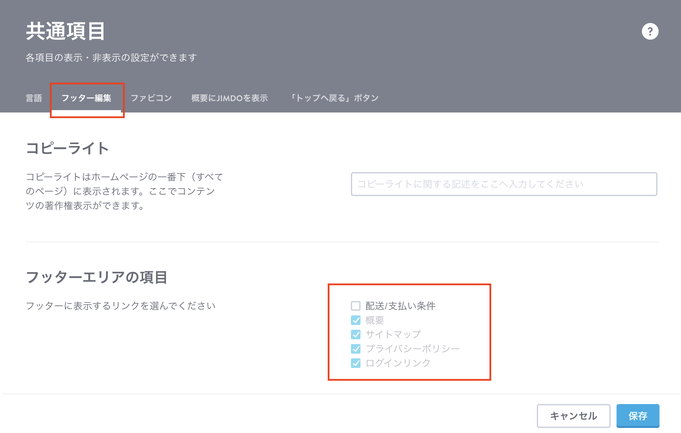This screenshot has width=681, height=433.
Task: Open the 「トップへ戻る」ボタン tab
Action: [334, 98]
